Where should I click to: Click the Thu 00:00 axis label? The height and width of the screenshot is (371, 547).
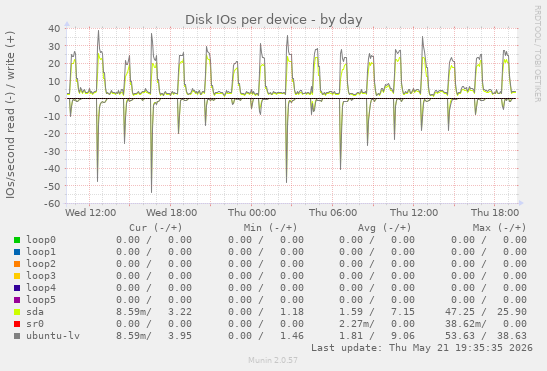pos(252,213)
